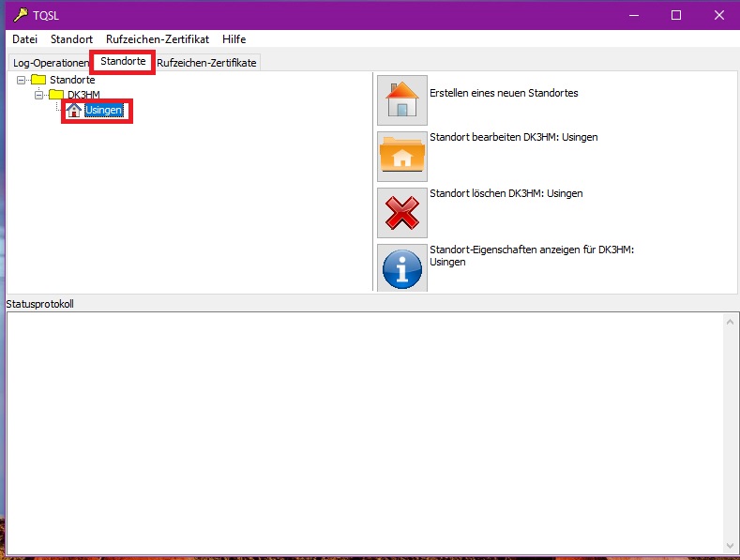Close the TQSL window
Screen dimensions: 740x560
pyautogui.click(x=719, y=15)
